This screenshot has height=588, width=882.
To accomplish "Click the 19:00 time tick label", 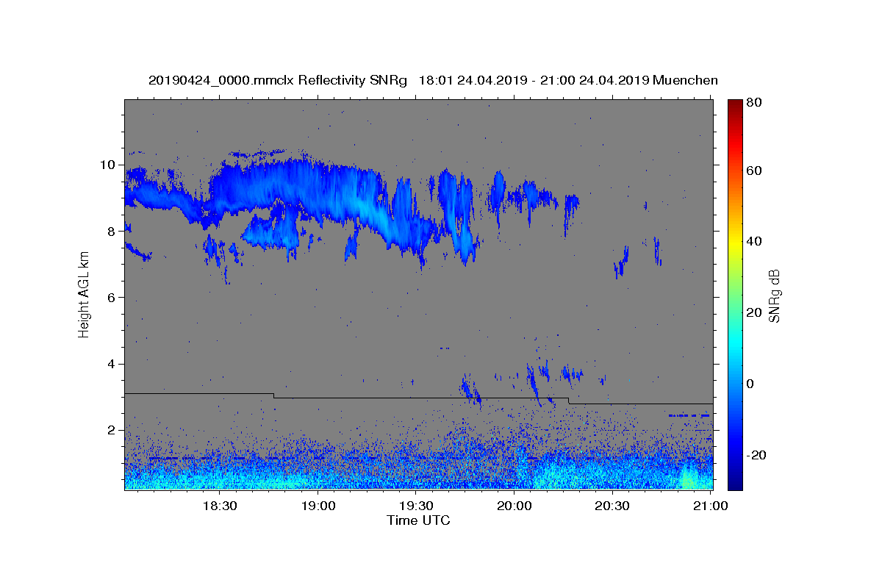I will point(318,506).
